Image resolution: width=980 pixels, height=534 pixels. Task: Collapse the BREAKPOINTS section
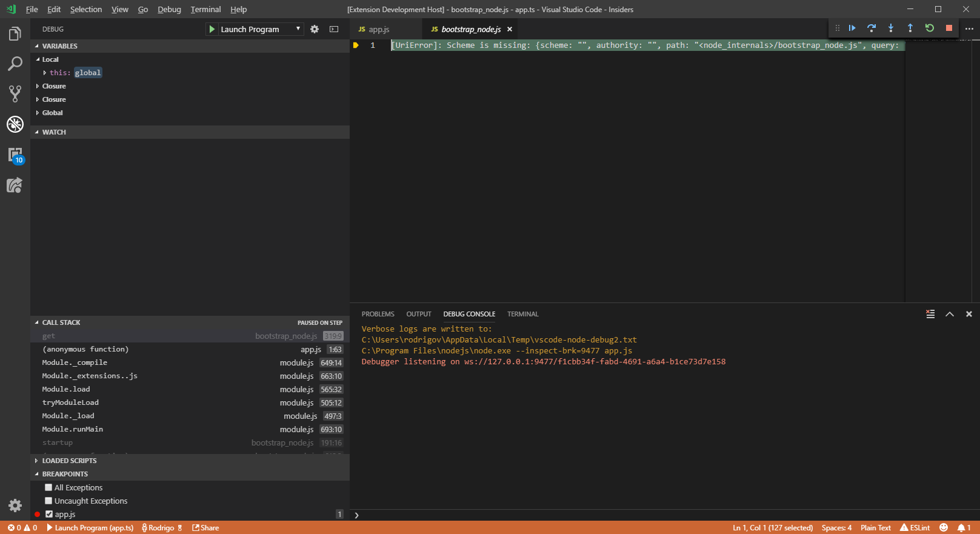[190, 474]
